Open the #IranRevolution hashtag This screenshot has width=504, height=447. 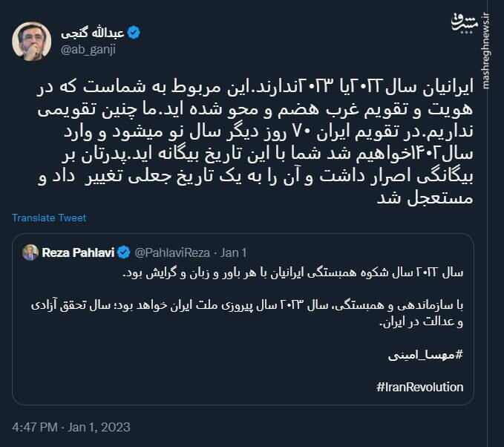pos(420,387)
